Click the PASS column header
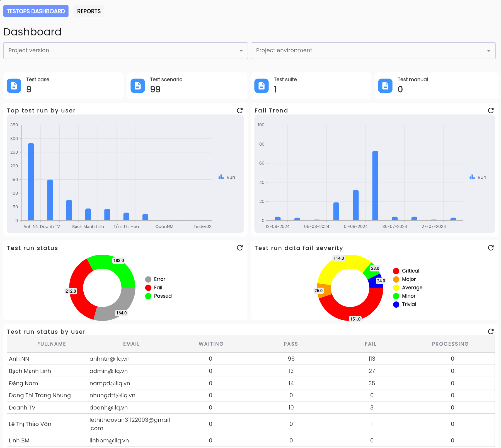This screenshot has width=501, height=448. click(x=291, y=344)
